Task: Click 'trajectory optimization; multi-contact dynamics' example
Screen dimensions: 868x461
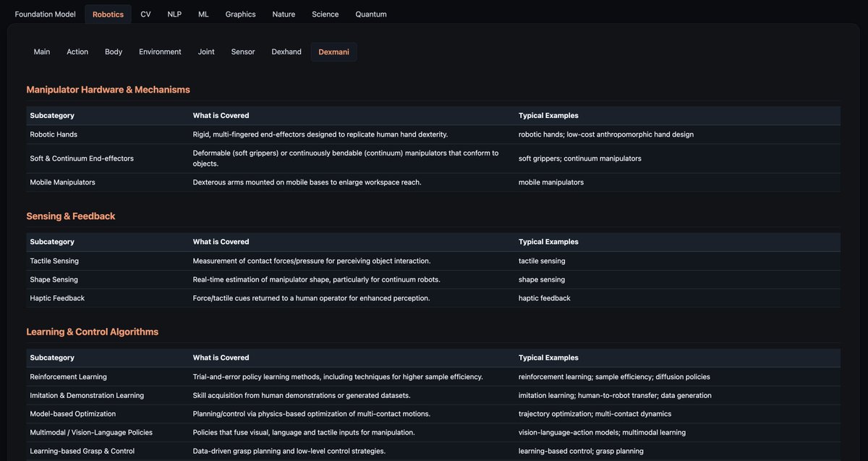Action: [595, 414]
